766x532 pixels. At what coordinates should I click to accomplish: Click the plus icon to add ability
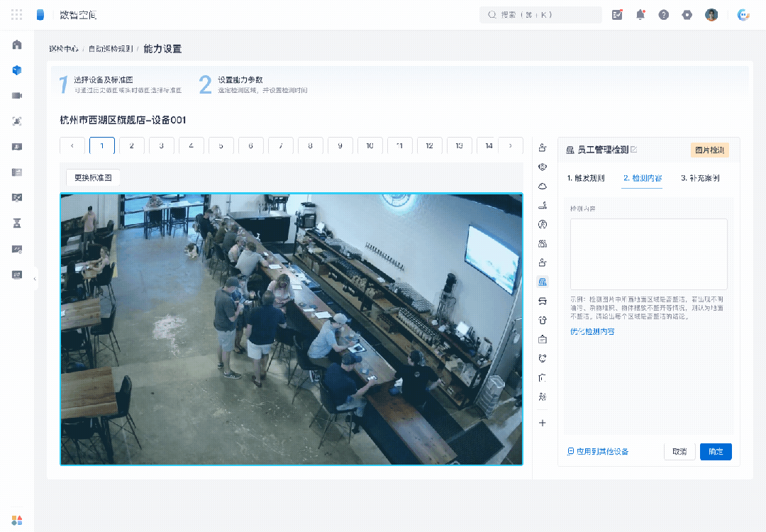(x=543, y=423)
